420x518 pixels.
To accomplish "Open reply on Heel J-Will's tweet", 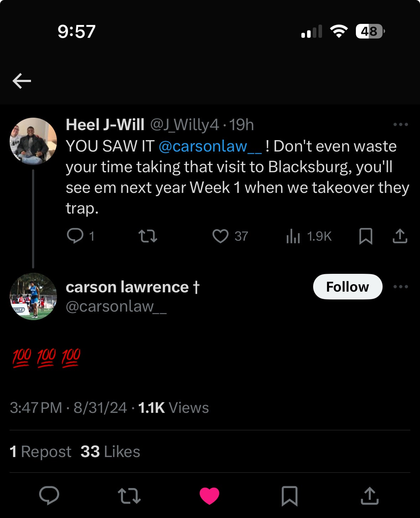I will [x=75, y=236].
